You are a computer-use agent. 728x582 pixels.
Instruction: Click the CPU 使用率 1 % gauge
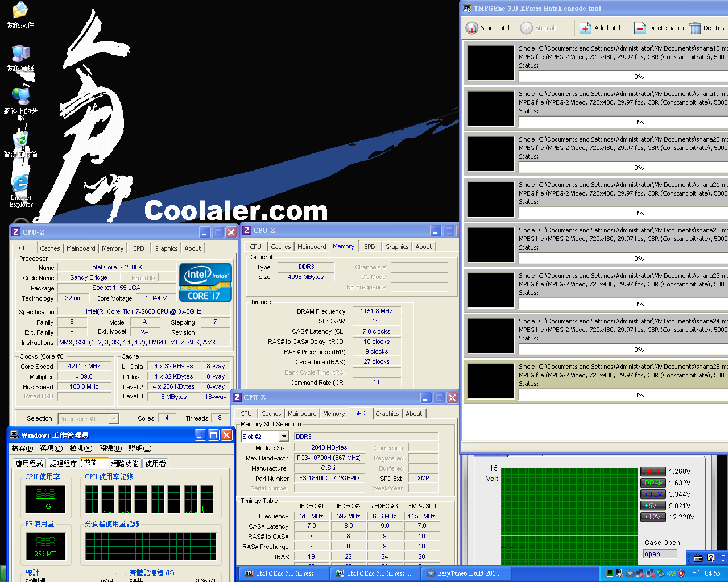coord(45,499)
